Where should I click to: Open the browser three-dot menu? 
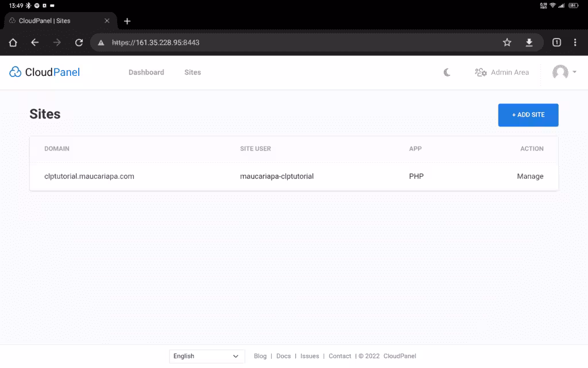tap(575, 43)
